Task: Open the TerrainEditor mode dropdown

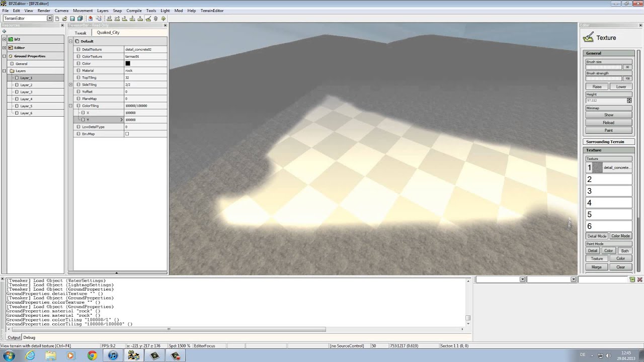Action: [49, 19]
